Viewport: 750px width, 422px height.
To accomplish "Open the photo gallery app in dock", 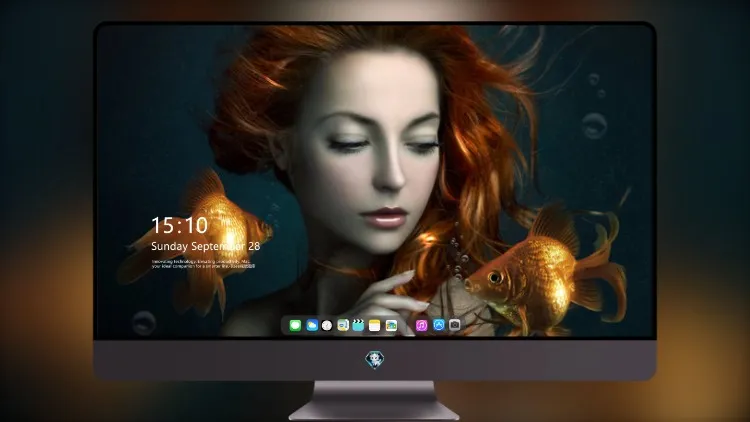I will [x=391, y=325].
